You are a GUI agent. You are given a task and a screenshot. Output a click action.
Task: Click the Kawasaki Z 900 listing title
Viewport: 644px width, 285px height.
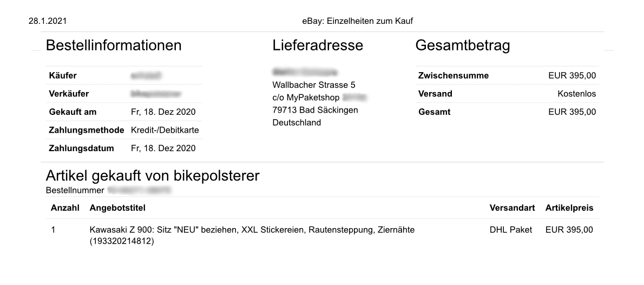[252, 230]
